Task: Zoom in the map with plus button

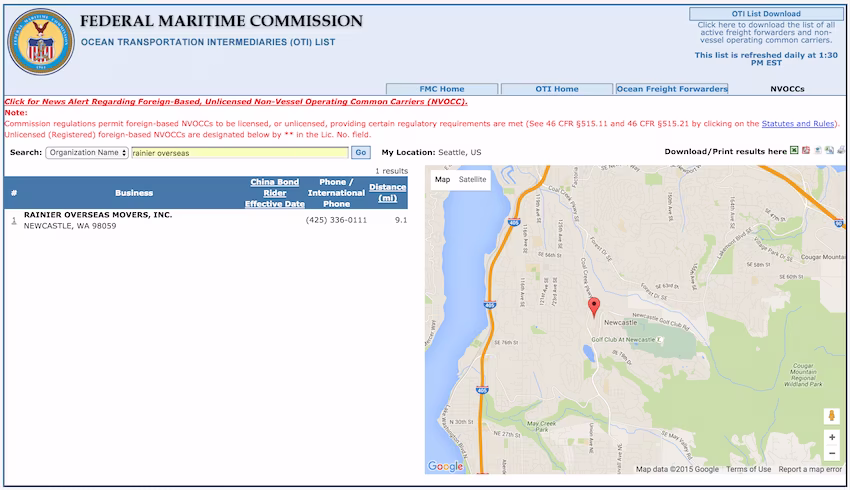Action: tap(832, 437)
